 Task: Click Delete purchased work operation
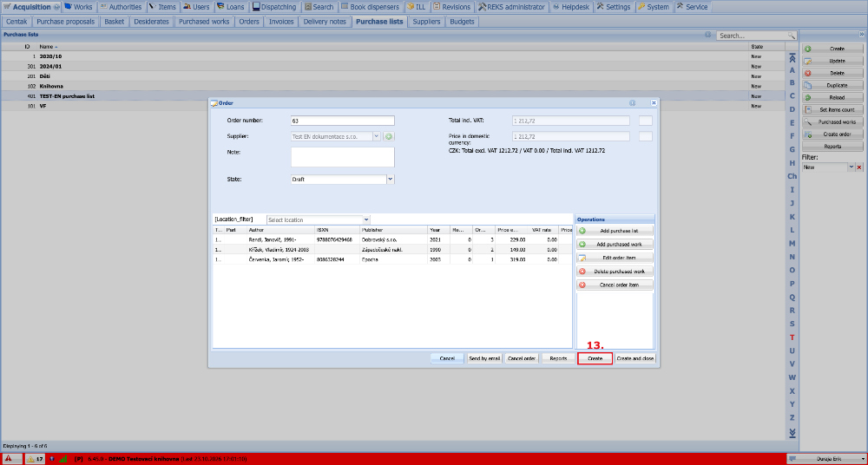pos(615,272)
